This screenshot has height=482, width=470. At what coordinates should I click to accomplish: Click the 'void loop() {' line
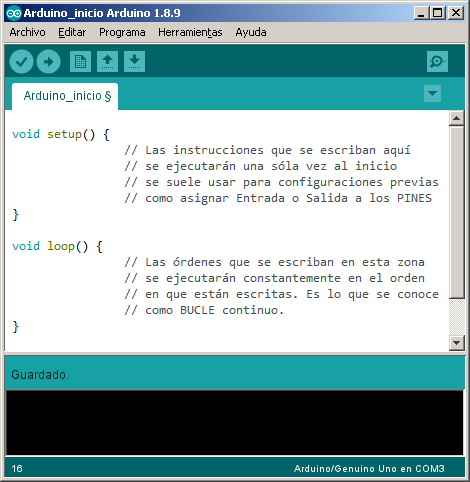57,246
